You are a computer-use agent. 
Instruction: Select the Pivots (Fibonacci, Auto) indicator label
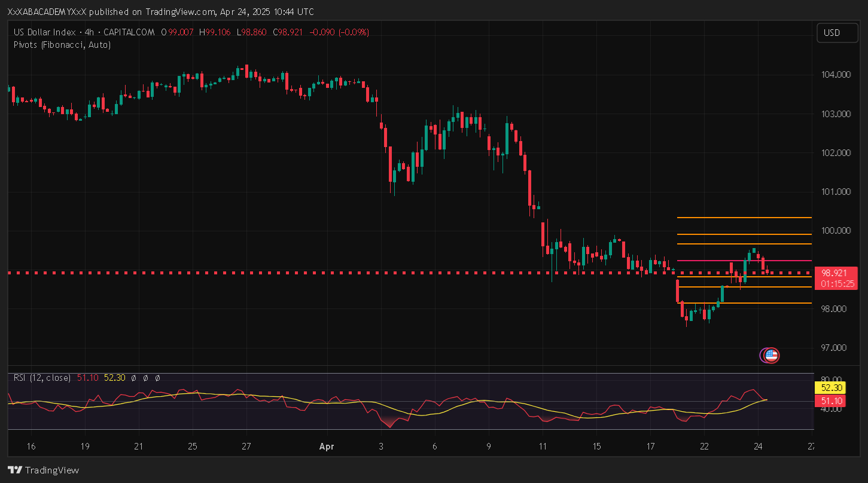[62, 44]
